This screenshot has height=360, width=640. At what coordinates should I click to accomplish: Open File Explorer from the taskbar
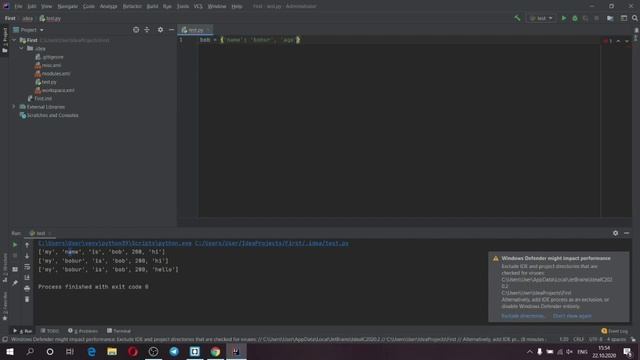[x=112, y=351]
